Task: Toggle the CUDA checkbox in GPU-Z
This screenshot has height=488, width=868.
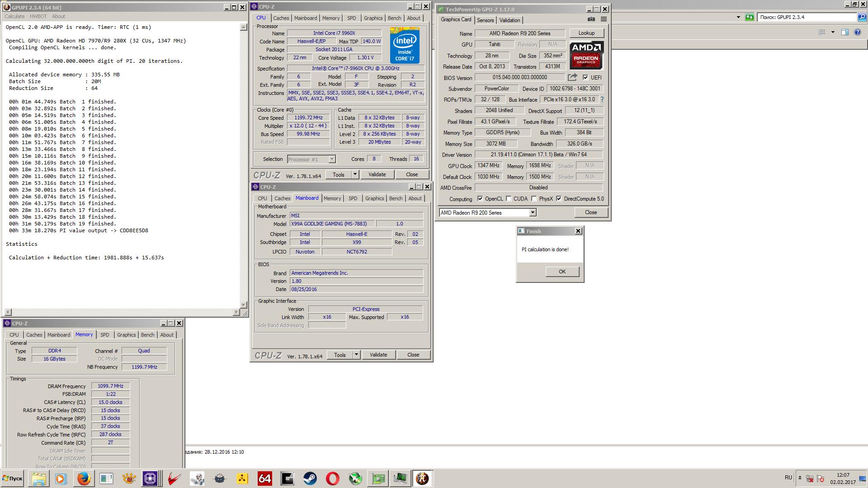Action: 509,199
